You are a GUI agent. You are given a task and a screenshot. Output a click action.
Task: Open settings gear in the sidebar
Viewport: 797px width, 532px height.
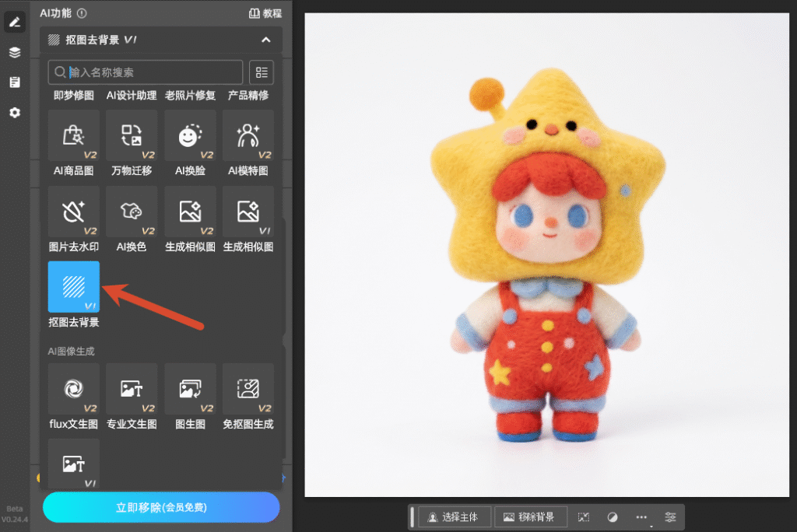(15, 112)
